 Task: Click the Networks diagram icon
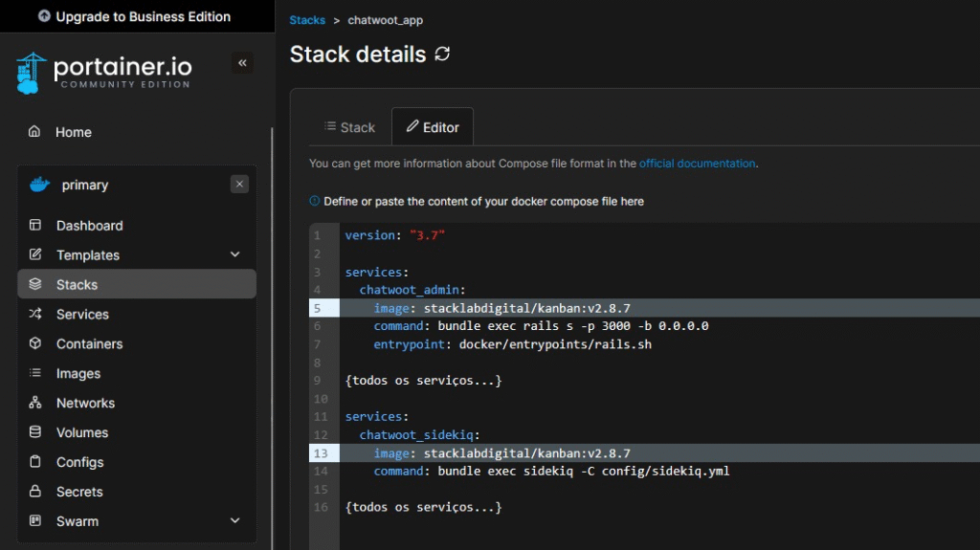click(35, 403)
